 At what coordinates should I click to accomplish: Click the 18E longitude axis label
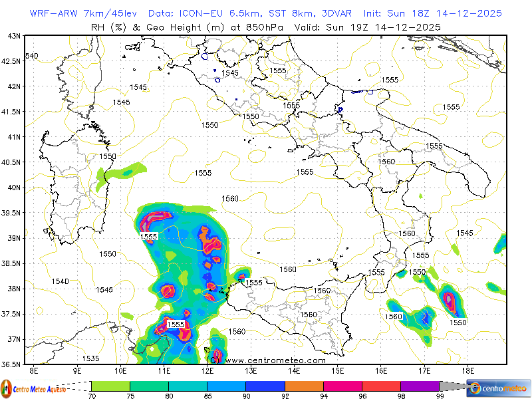467,370
